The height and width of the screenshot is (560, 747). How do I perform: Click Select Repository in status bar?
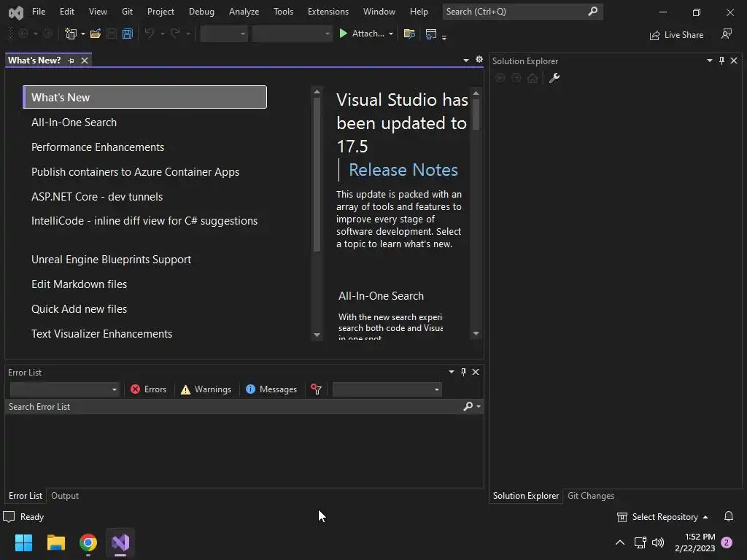pyautogui.click(x=662, y=517)
